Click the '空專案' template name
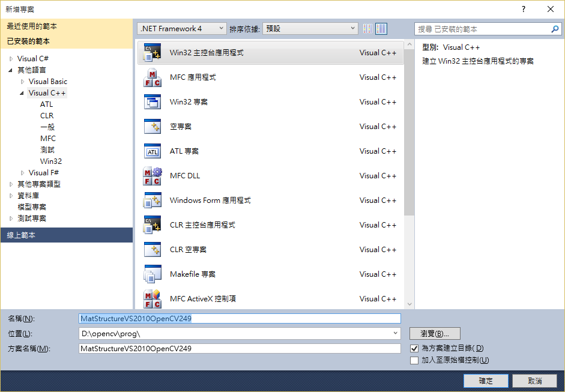Screen dimensions: 565x392 pos(181,127)
